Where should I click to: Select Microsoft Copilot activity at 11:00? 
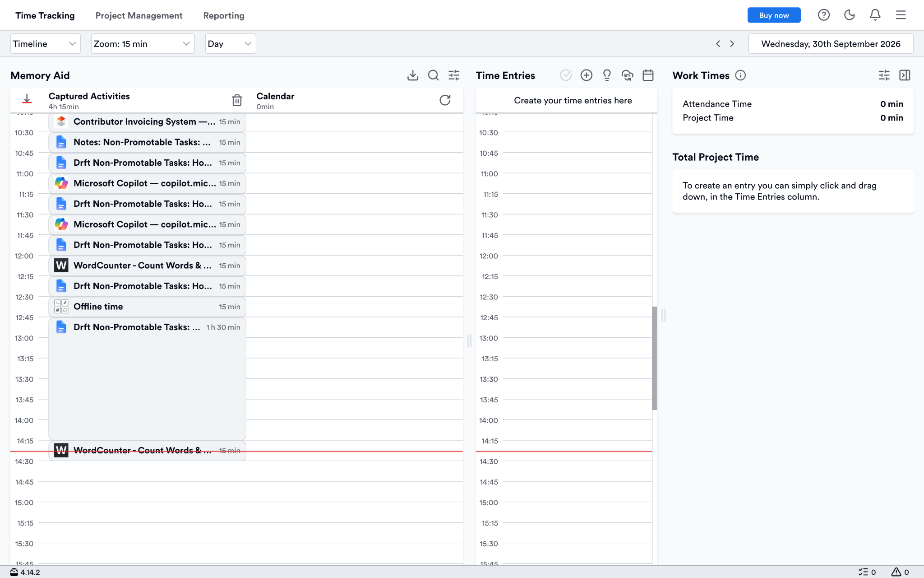click(147, 183)
